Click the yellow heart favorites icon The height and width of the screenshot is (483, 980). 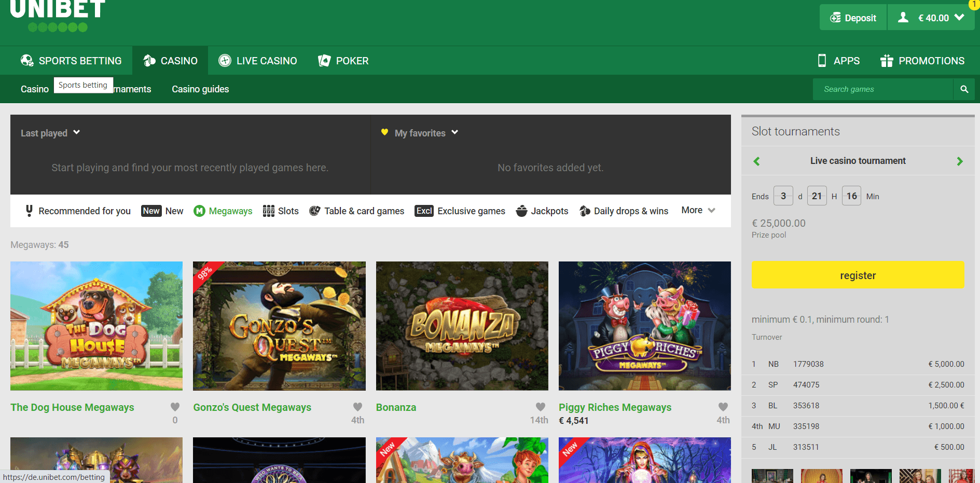click(x=384, y=132)
